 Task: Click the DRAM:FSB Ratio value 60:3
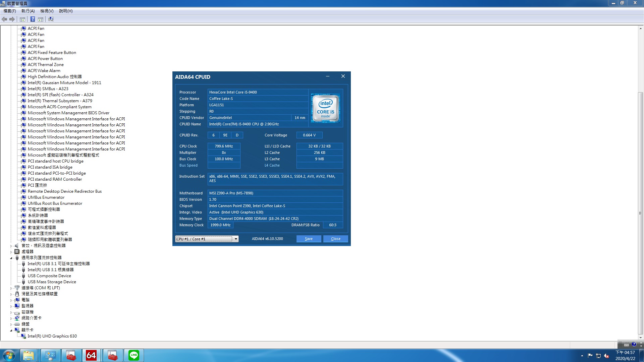click(333, 225)
